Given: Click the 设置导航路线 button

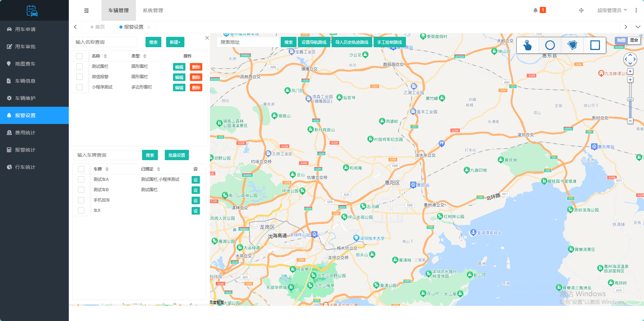Looking at the screenshot, I should click(314, 42).
